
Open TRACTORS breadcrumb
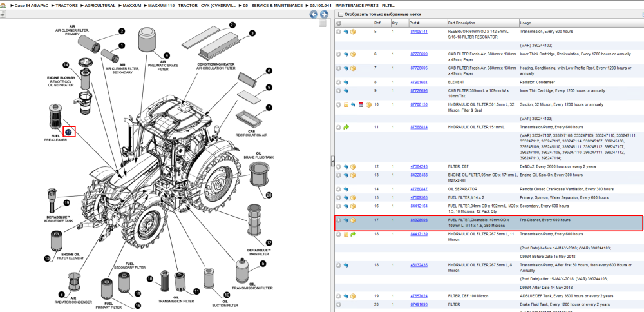click(x=66, y=6)
